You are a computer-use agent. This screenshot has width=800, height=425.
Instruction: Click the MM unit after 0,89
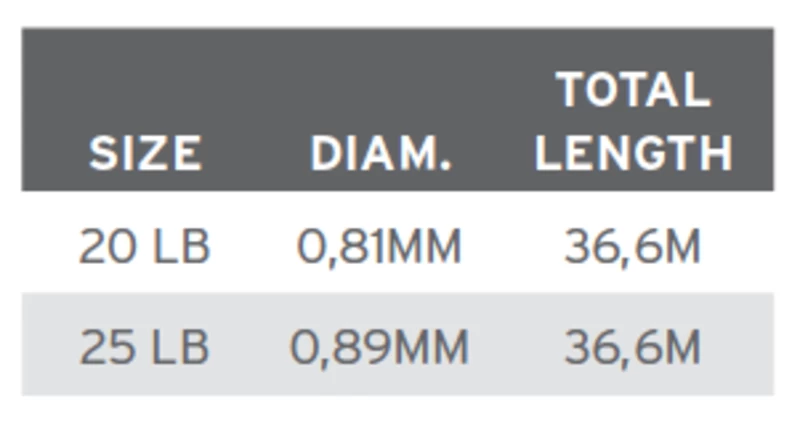[x=432, y=346]
